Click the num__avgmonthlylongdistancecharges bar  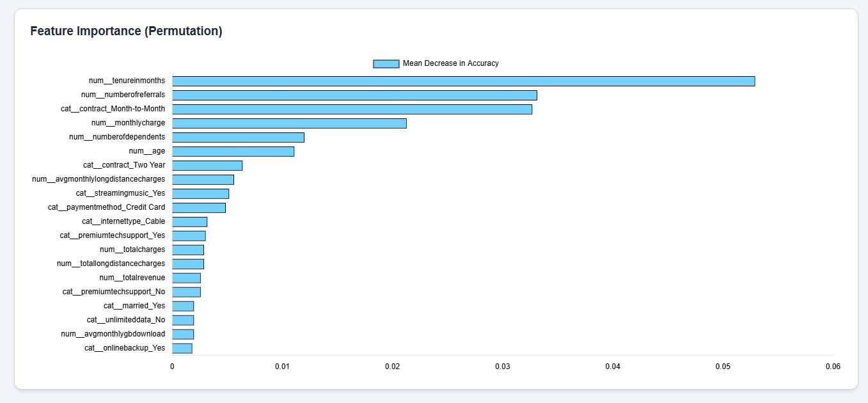(x=203, y=180)
